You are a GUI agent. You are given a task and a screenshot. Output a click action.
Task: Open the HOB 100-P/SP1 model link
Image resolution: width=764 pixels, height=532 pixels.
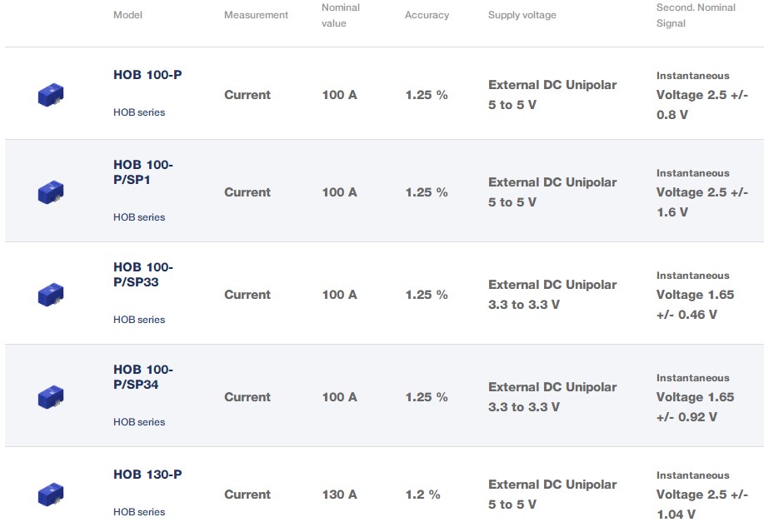click(143, 172)
